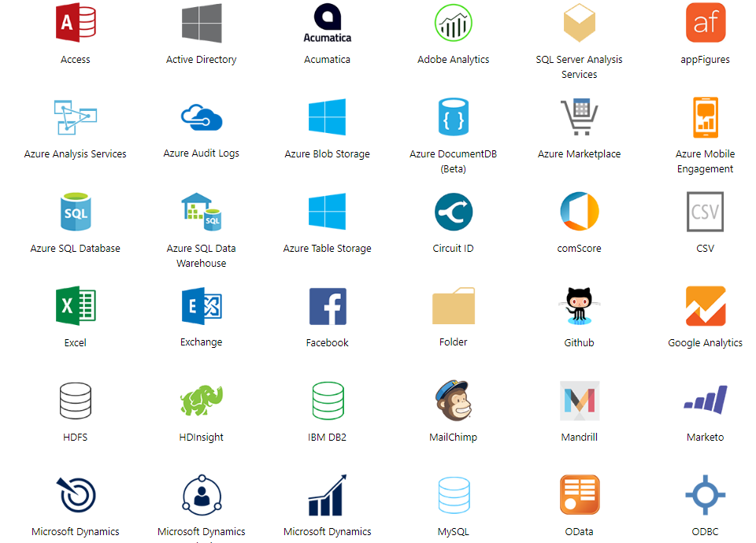756x543 pixels.
Task: Open the Active Directory connector
Action: pos(202,22)
